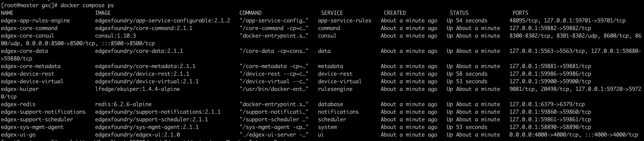Viewport: 644px width, 141px height.
Task: Click the edgex-support-notifications container name
Action: click(43, 112)
